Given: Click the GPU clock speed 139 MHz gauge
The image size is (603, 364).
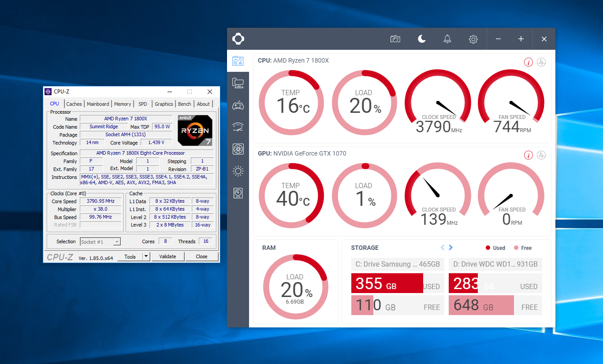Looking at the screenshot, I should click(437, 195).
